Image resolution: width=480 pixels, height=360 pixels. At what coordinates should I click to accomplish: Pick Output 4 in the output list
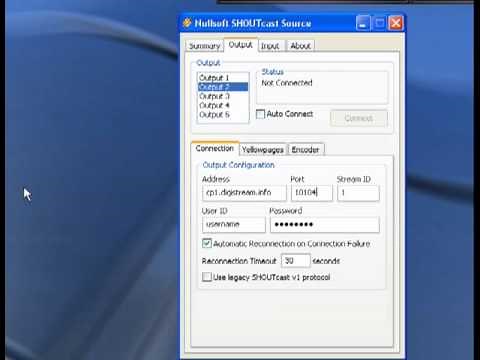[x=223, y=105]
